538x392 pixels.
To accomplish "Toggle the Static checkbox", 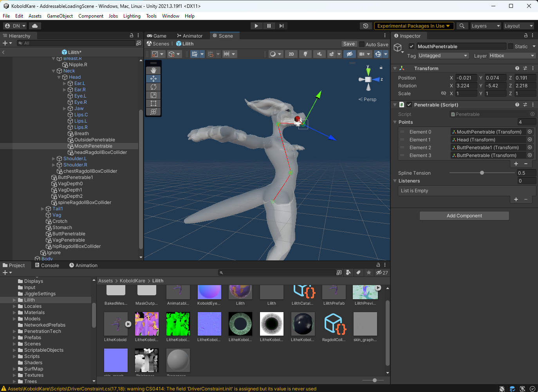I will [511, 46].
